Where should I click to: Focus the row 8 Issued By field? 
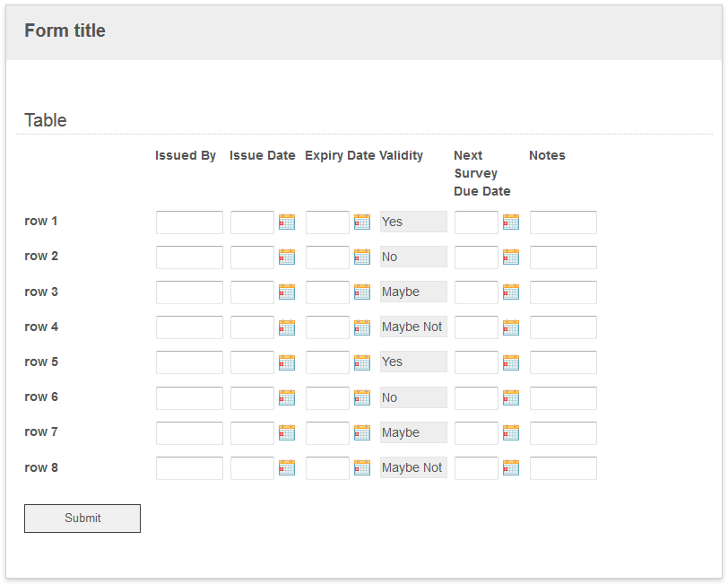189,468
